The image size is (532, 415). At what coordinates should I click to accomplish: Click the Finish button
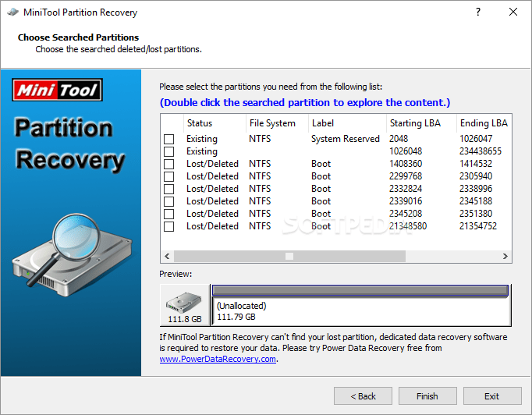(x=427, y=396)
